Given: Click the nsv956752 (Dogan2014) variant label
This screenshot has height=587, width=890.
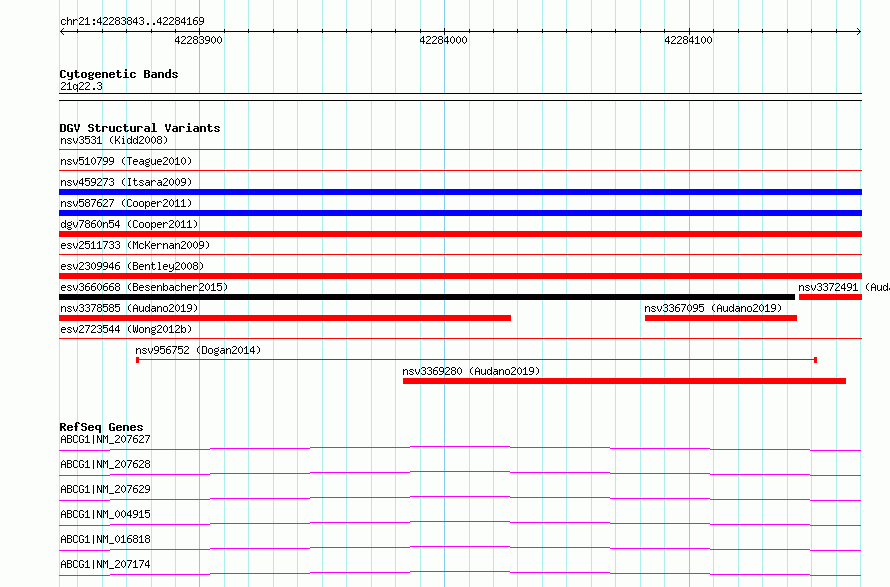Looking at the screenshot, I should tap(198, 350).
